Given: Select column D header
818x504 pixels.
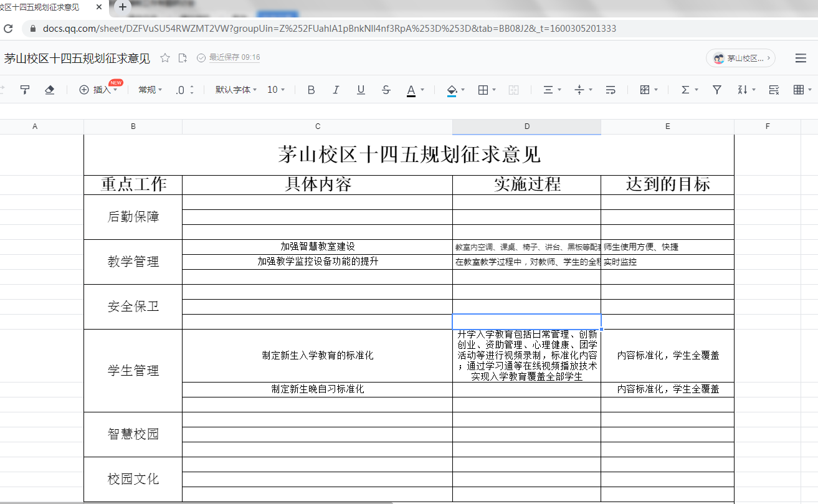Looking at the screenshot, I should (526, 126).
